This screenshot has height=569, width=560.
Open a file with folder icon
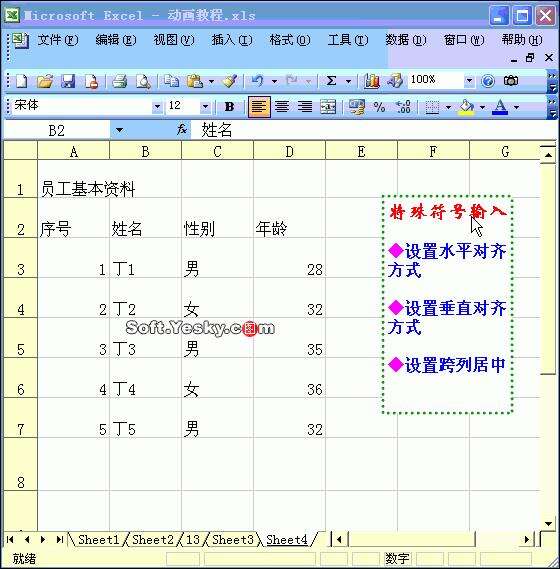pyautogui.click(x=45, y=81)
